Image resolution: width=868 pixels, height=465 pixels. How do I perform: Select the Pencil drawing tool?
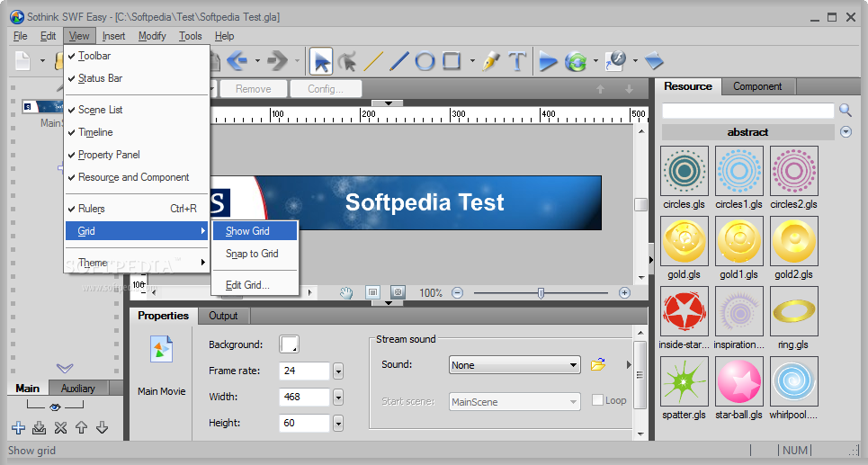point(490,61)
